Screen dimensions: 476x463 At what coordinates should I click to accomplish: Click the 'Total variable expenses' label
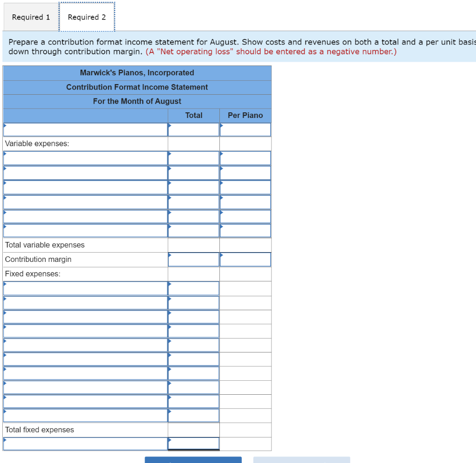coord(45,245)
